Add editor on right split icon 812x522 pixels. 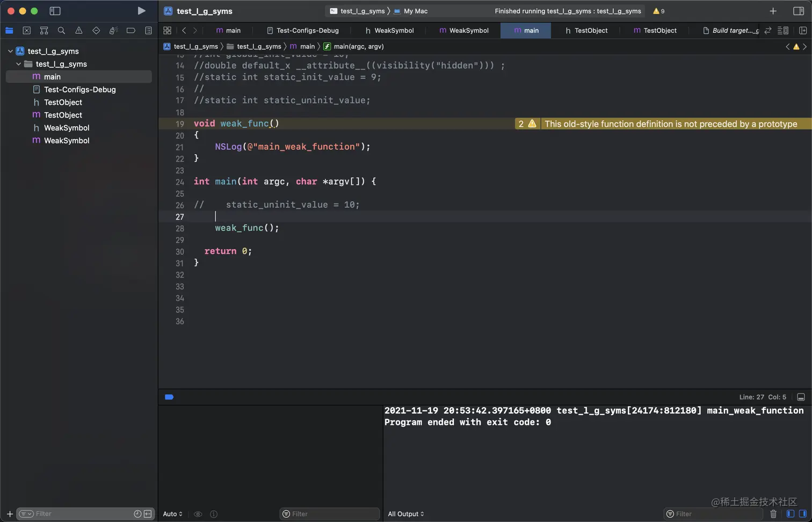(803, 31)
